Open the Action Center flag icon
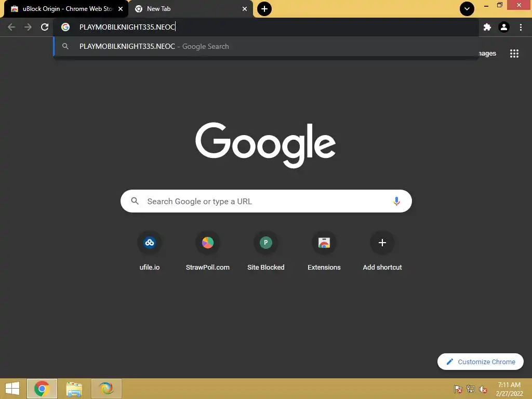532x399 pixels. 458,389
